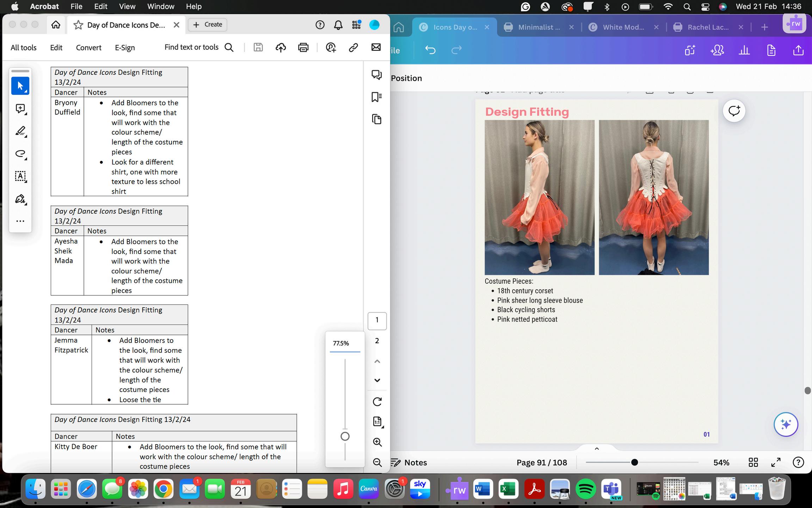Select the arrow selection tool in Acrobat
812x508 pixels.
[x=20, y=86]
